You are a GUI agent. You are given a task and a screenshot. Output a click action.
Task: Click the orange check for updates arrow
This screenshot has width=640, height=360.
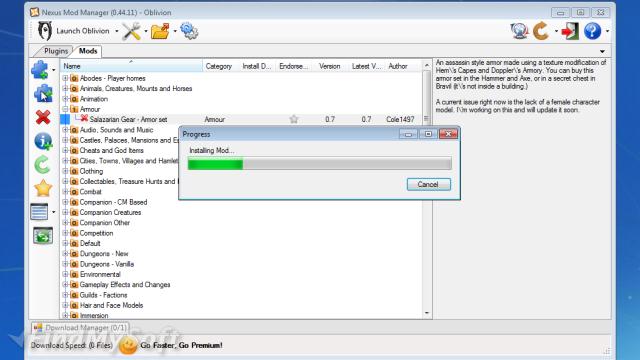click(541, 31)
